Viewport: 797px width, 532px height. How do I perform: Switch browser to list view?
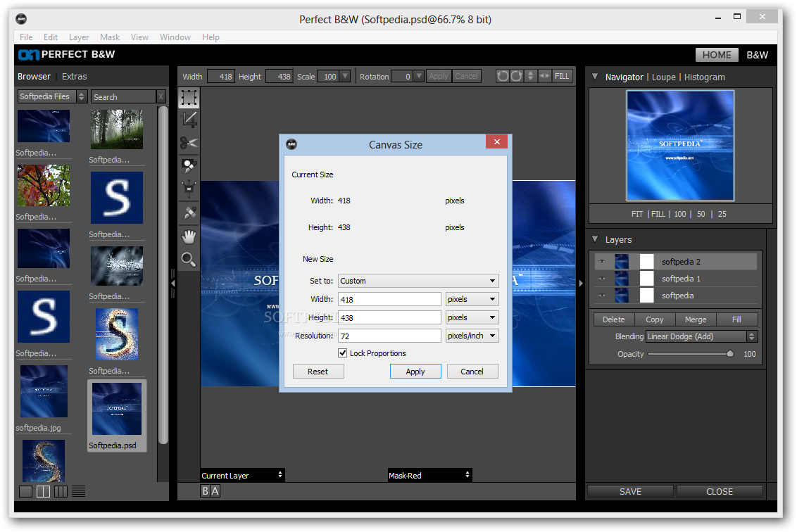click(78, 491)
